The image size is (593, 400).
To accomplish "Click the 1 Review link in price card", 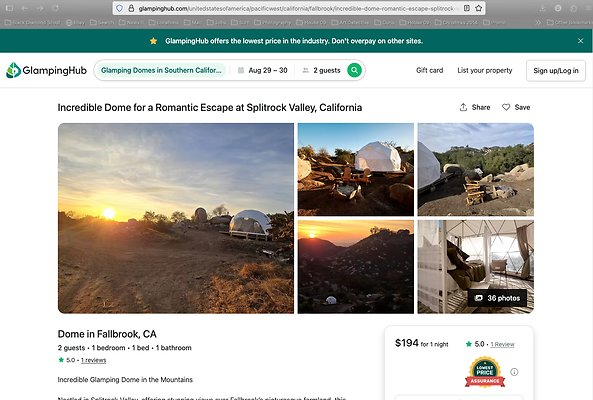I will 502,344.
